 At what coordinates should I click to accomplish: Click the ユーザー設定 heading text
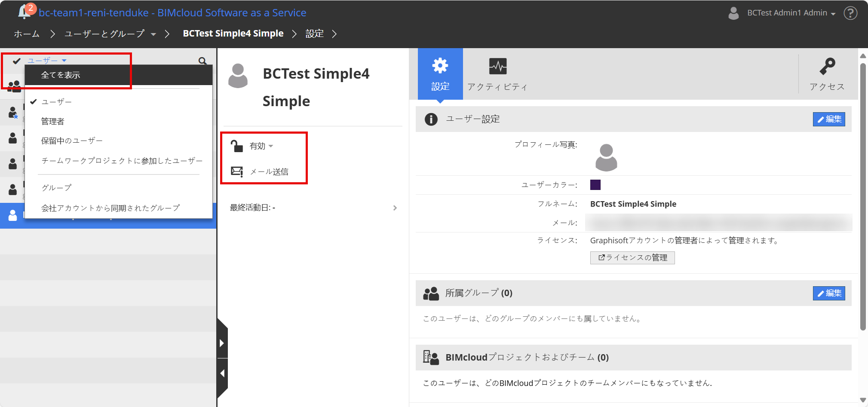pyautogui.click(x=473, y=119)
